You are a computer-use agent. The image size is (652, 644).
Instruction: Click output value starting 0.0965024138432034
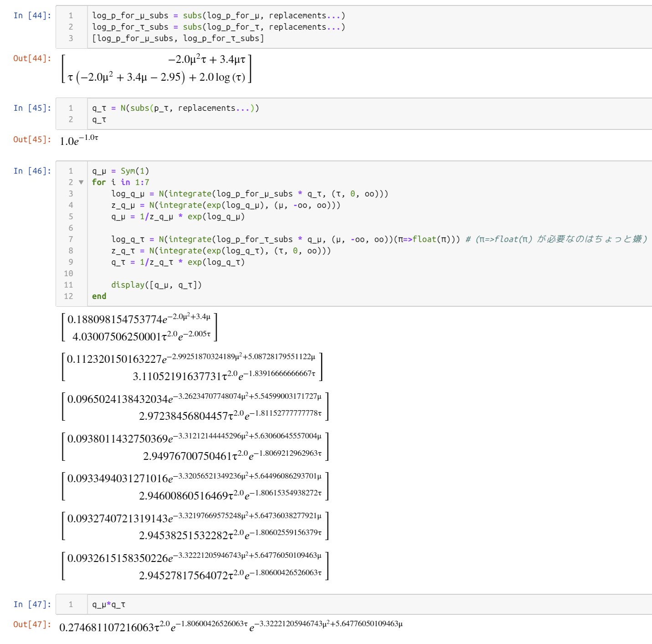pos(195,398)
